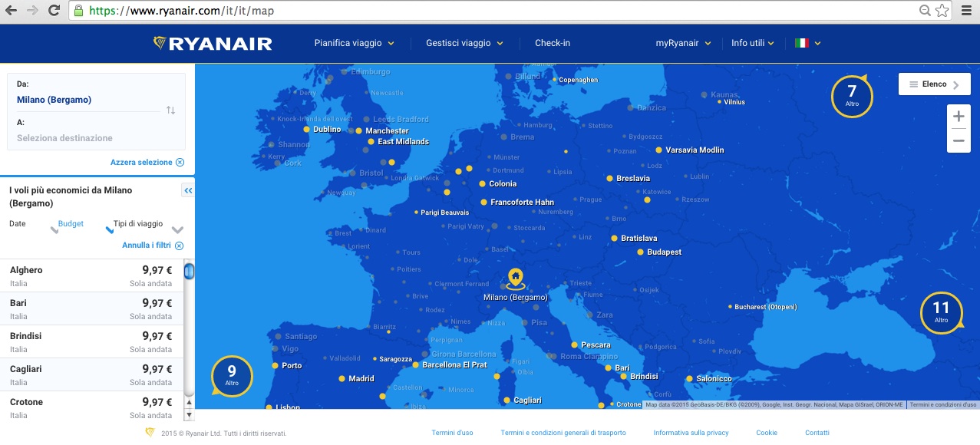
Task: Swap origin and destination with arrows icon
Action: click(x=170, y=110)
